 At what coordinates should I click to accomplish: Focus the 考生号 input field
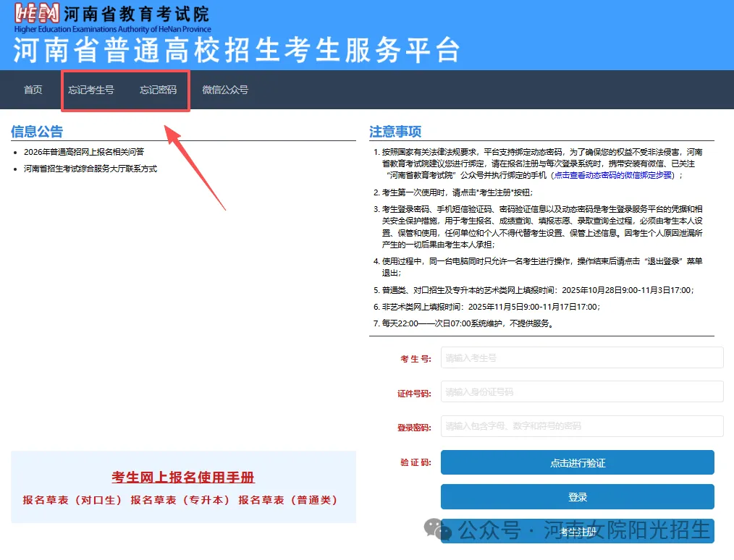[x=582, y=357]
